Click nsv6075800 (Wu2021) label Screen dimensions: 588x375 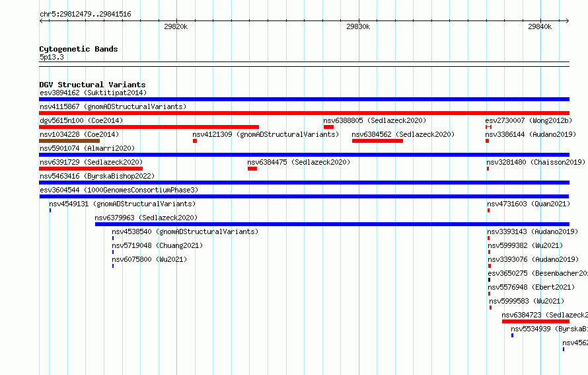(x=149, y=259)
